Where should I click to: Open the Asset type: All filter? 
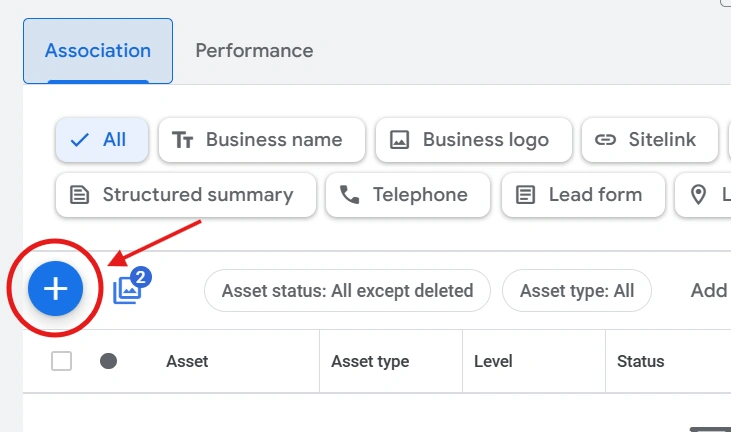577,291
